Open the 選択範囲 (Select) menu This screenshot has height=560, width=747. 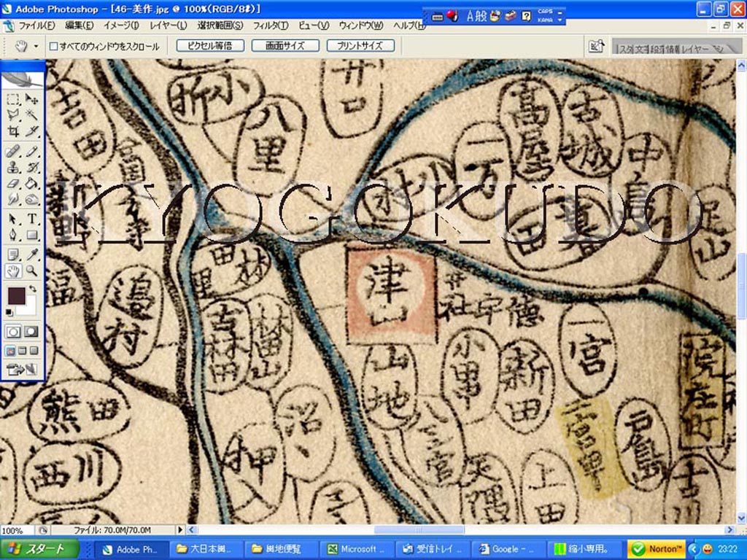point(220,26)
